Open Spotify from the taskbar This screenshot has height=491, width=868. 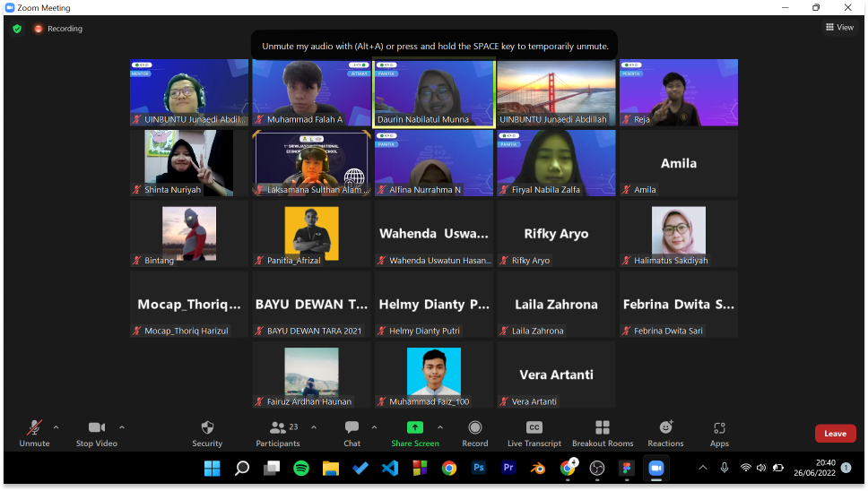click(301, 468)
